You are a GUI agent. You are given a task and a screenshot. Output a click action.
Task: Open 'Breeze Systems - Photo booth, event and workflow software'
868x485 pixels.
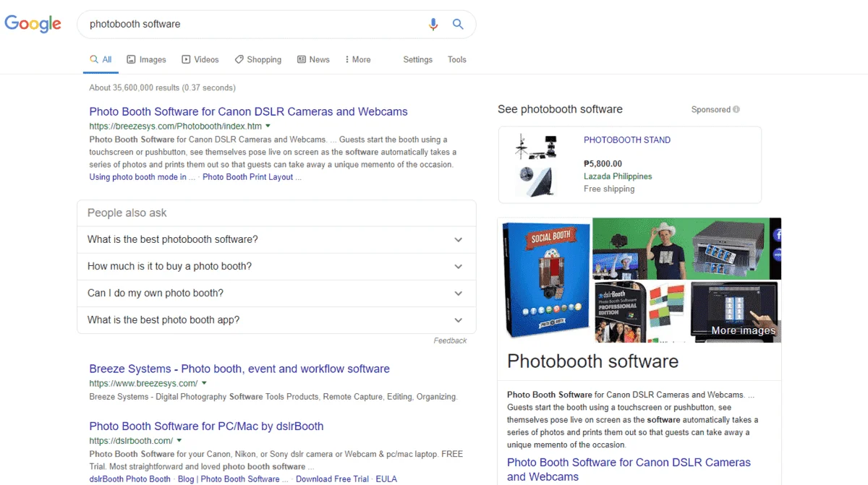(x=239, y=369)
